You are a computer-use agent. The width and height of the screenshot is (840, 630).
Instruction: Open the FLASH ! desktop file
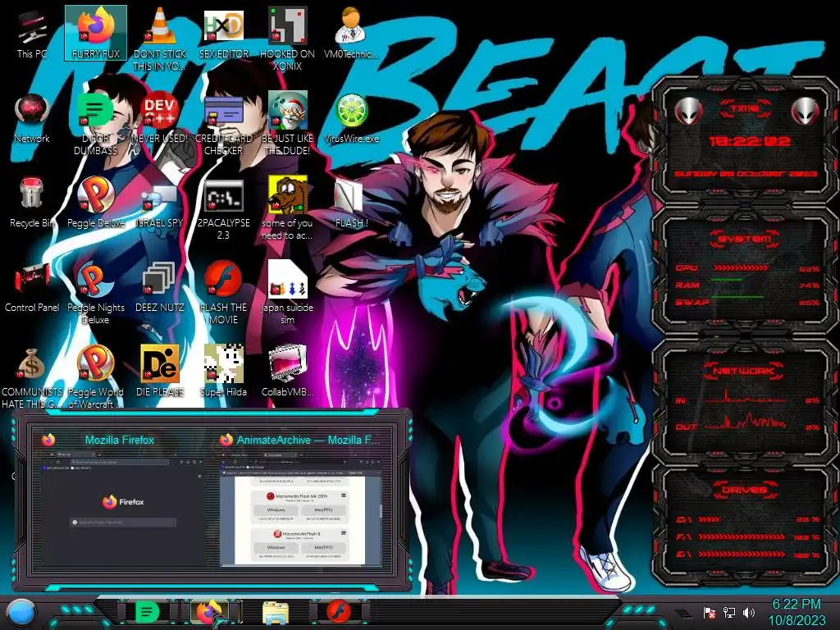coord(351,203)
